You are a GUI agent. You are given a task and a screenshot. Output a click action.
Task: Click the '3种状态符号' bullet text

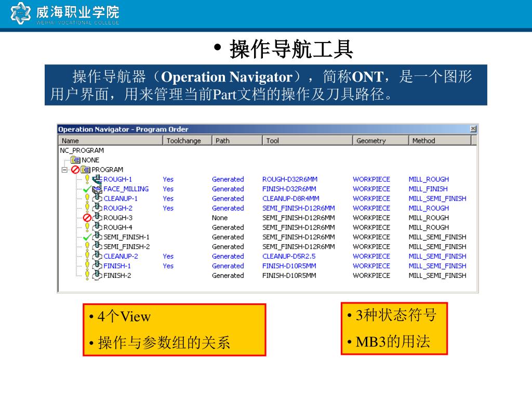(396, 315)
